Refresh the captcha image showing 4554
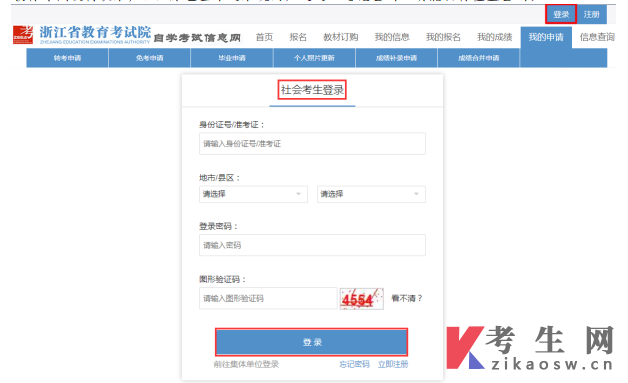Image resolution: width=628 pixels, height=383 pixels. pos(362,298)
